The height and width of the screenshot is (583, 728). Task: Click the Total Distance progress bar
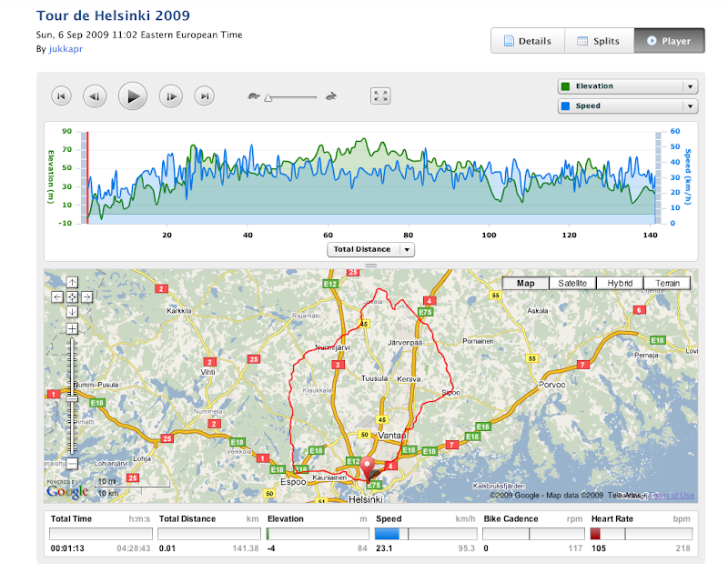[209, 534]
